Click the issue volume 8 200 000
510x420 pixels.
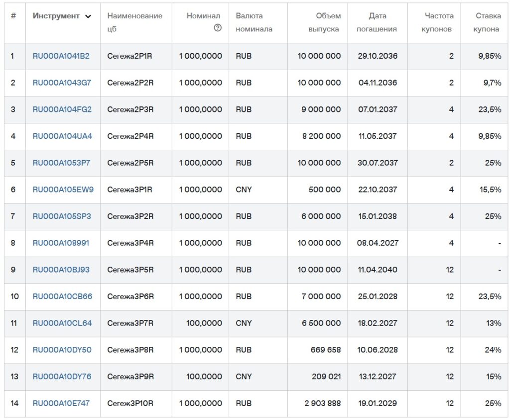321,136
